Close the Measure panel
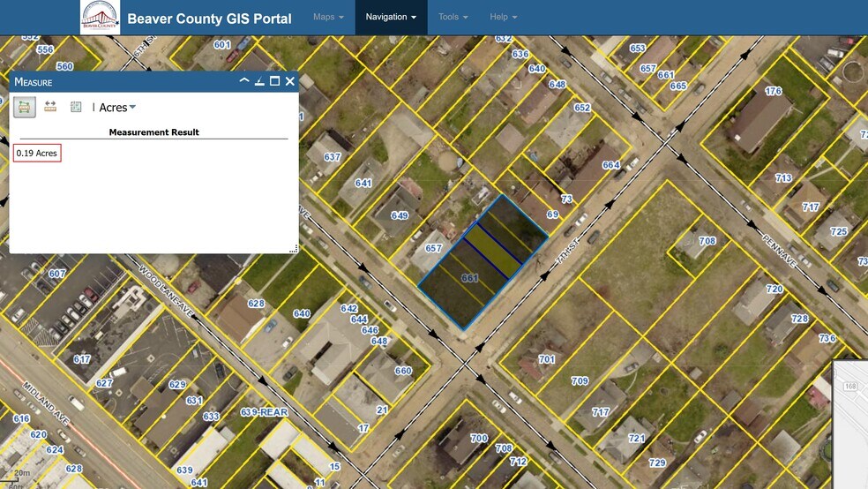The height and width of the screenshot is (489, 868). tap(289, 81)
